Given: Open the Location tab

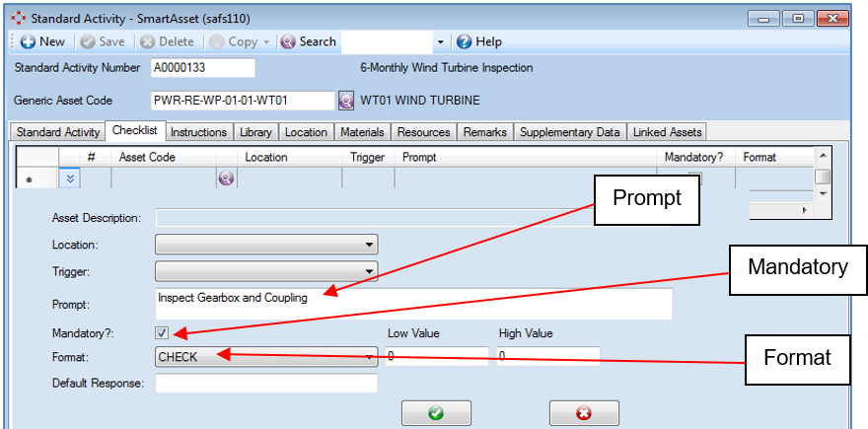Looking at the screenshot, I should 306,132.
